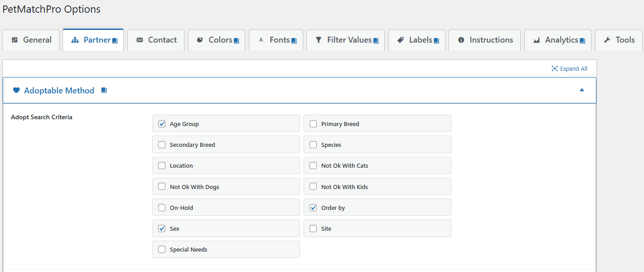Click the palette icon on Colors tab

tap(200, 40)
